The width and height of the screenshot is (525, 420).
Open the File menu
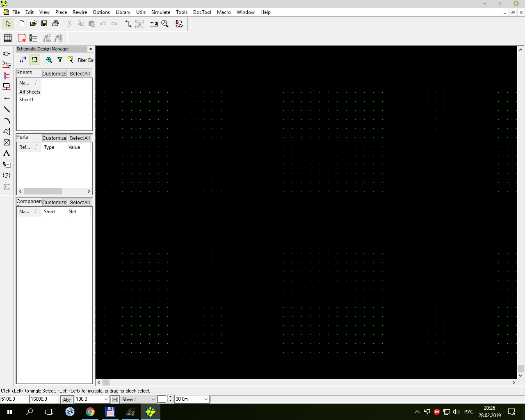tap(16, 12)
